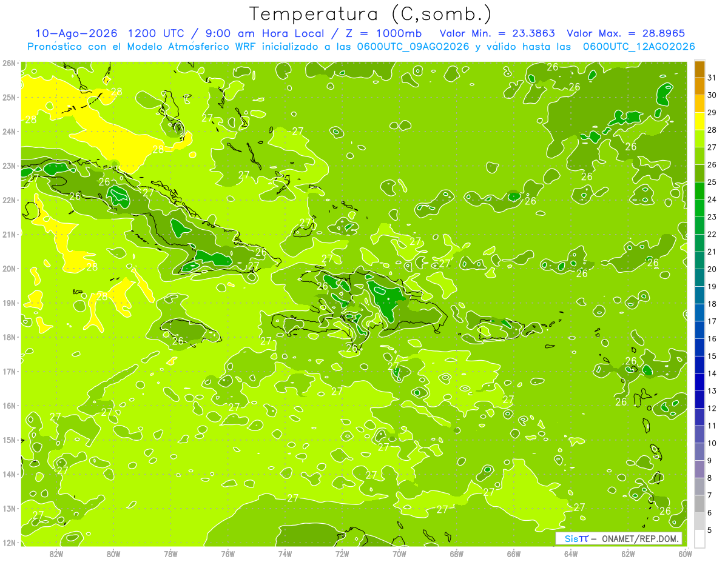Select the date text '10-Ago-2026'
This screenshot has height=562, width=728.
[x=76, y=33]
